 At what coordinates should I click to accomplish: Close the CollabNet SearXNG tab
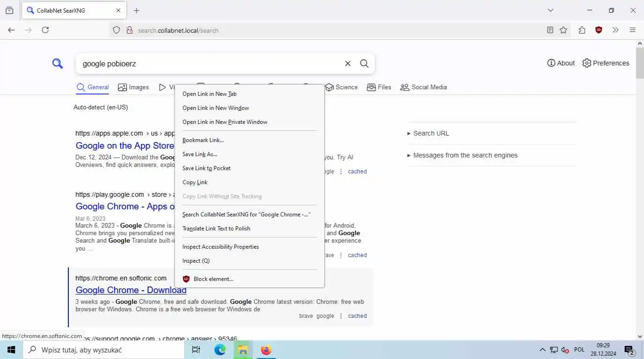(118, 10)
